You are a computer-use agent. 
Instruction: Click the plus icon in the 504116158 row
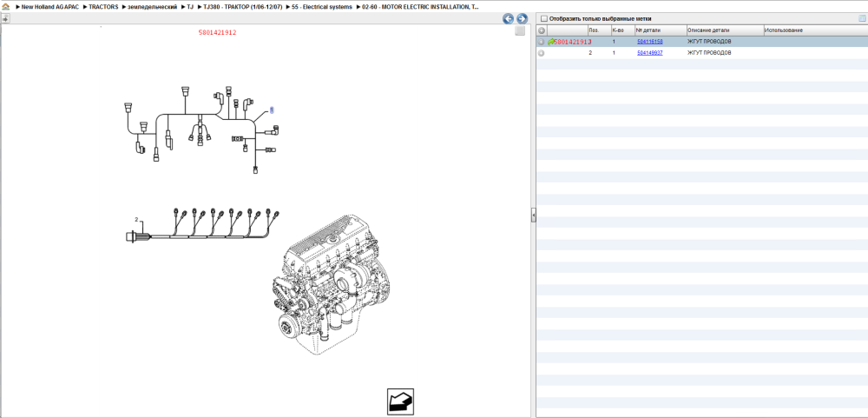coord(542,42)
